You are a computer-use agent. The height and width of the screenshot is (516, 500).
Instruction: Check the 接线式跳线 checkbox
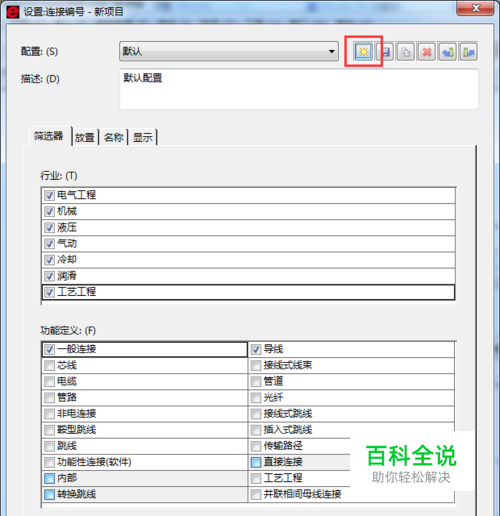256,414
